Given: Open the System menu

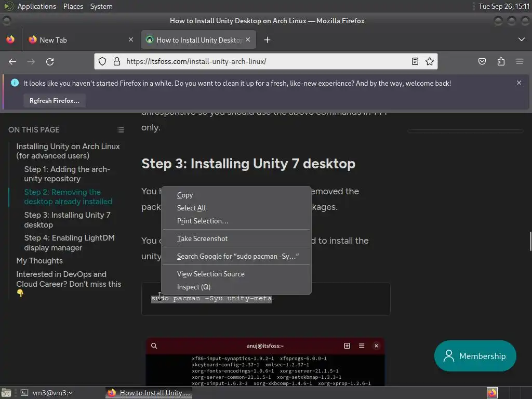Looking at the screenshot, I should pyautogui.click(x=101, y=6).
